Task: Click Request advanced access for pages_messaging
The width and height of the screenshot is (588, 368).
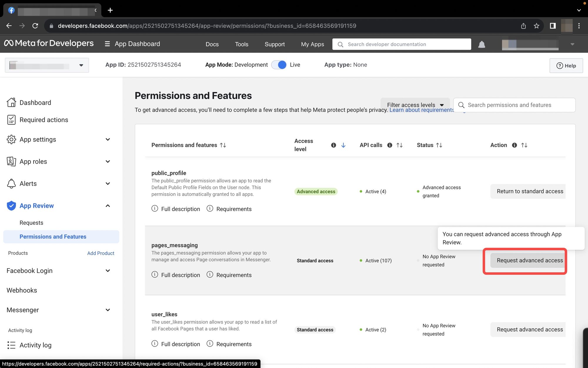Action: (529, 260)
